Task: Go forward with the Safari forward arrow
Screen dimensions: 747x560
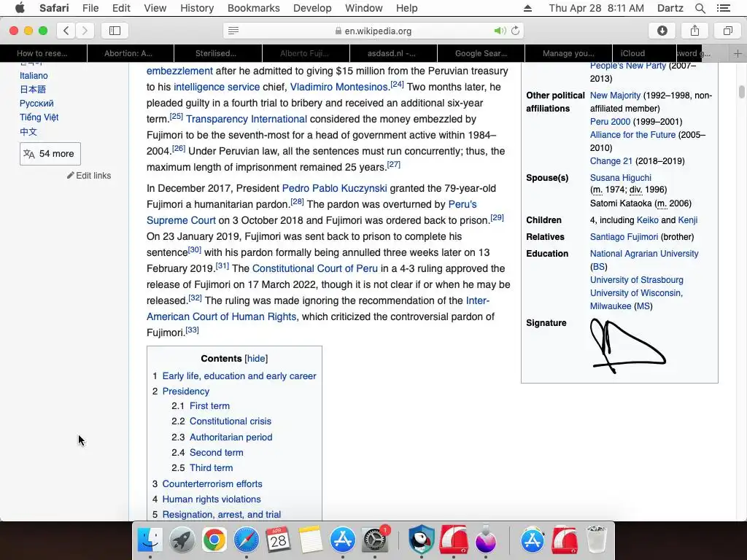Action: point(85,31)
